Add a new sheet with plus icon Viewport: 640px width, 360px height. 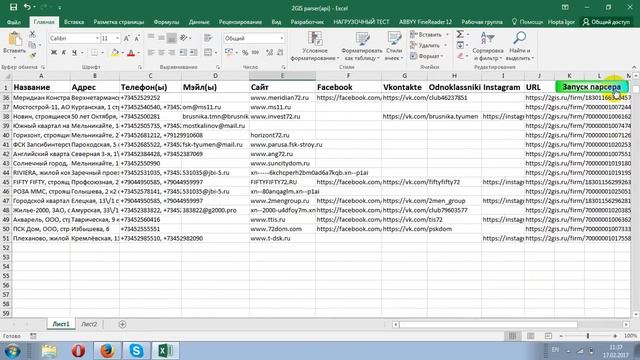(x=122, y=324)
